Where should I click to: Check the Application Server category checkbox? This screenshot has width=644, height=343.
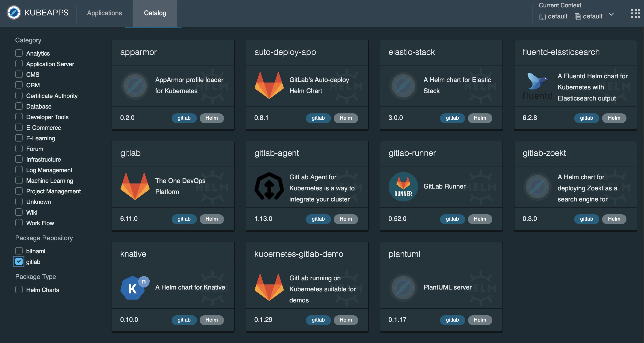[19, 64]
